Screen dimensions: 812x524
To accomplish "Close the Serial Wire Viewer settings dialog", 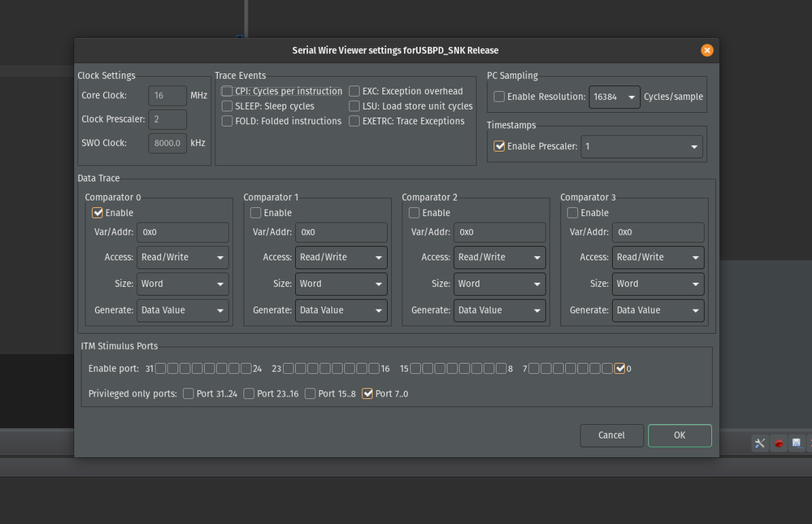I will [706, 50].
